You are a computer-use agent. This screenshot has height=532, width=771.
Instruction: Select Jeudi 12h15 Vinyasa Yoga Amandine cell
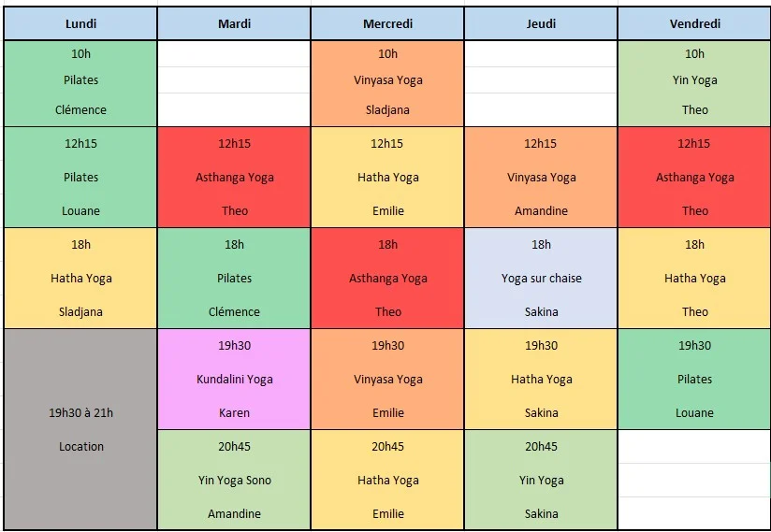541,177
